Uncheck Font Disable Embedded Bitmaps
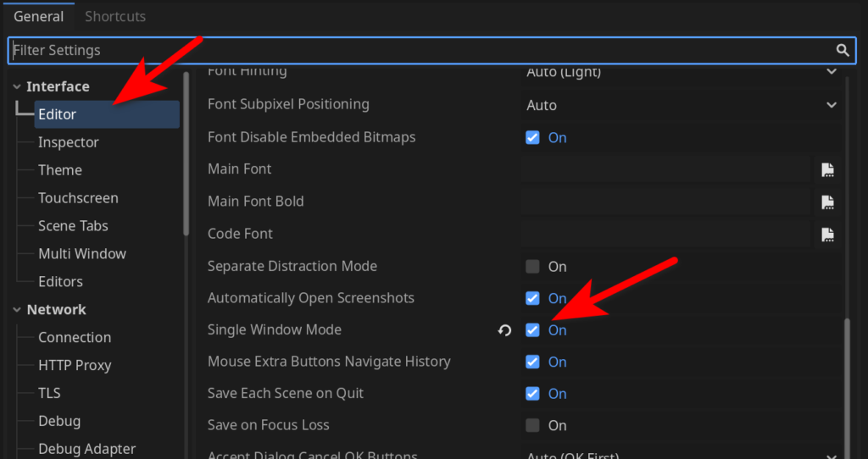The image size is (868, 459). pyautogui.click(x=532, y=137)
